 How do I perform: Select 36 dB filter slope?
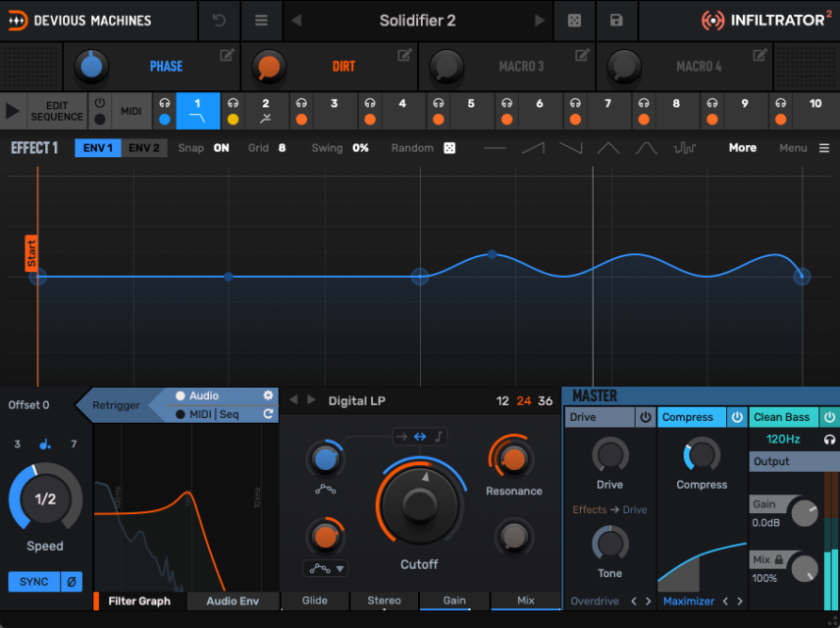pyautogui.click(x=546, y=400)
